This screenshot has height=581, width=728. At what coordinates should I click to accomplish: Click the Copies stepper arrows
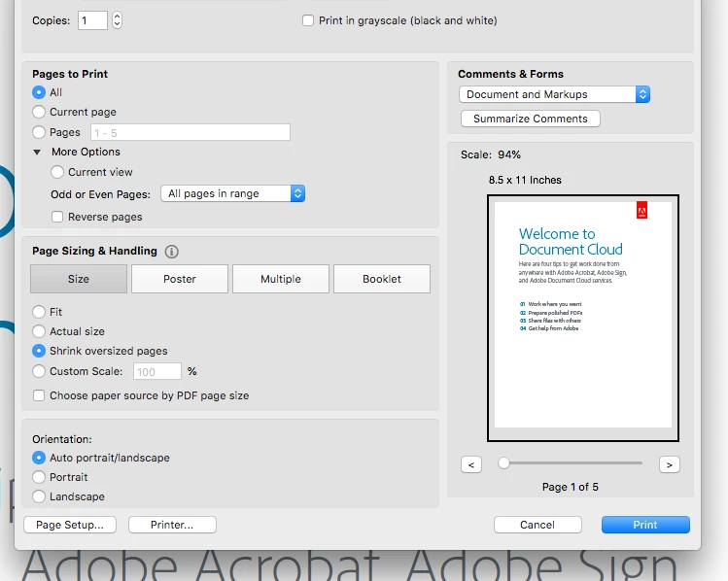(117, 20)
